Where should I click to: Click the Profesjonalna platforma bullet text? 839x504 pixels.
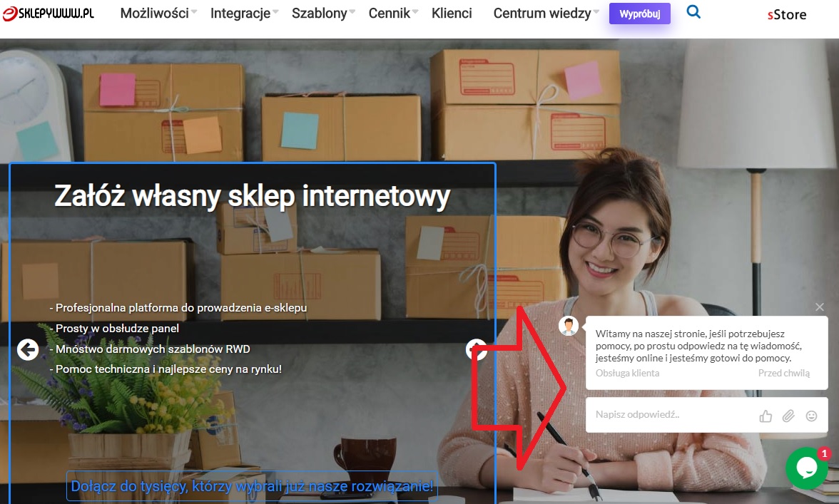pos(178,308)
